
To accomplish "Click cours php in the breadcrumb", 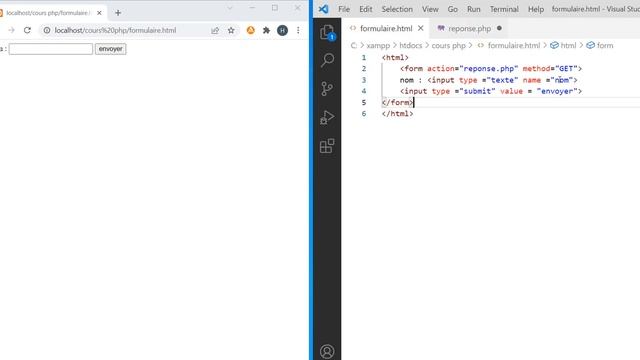I will pyautogui.click(x=449, y=45).
